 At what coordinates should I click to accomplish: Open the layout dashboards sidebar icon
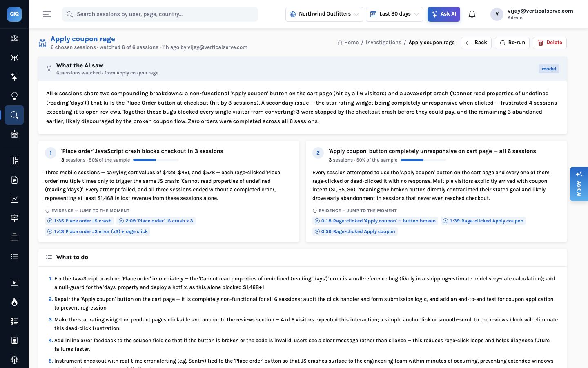click(x=14, y=160)
